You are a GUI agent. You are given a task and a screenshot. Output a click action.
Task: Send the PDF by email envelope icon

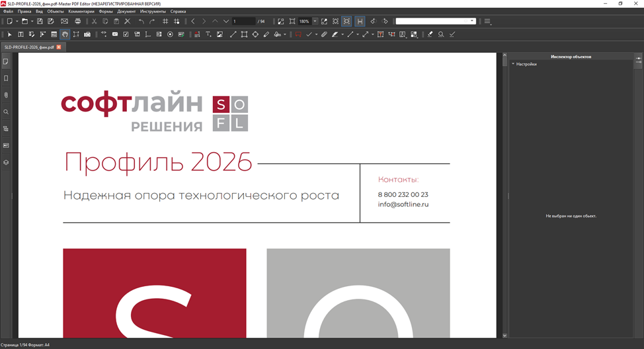point(65,21)
